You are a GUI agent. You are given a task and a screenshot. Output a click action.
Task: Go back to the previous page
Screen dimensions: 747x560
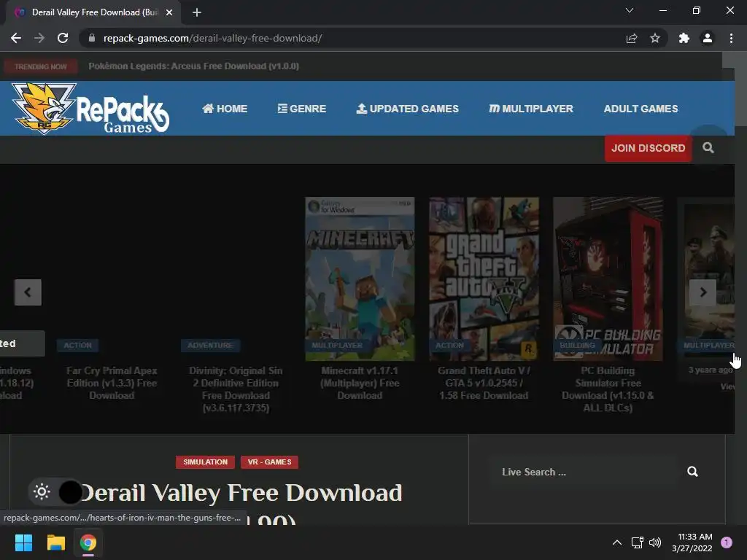point(16,38)
